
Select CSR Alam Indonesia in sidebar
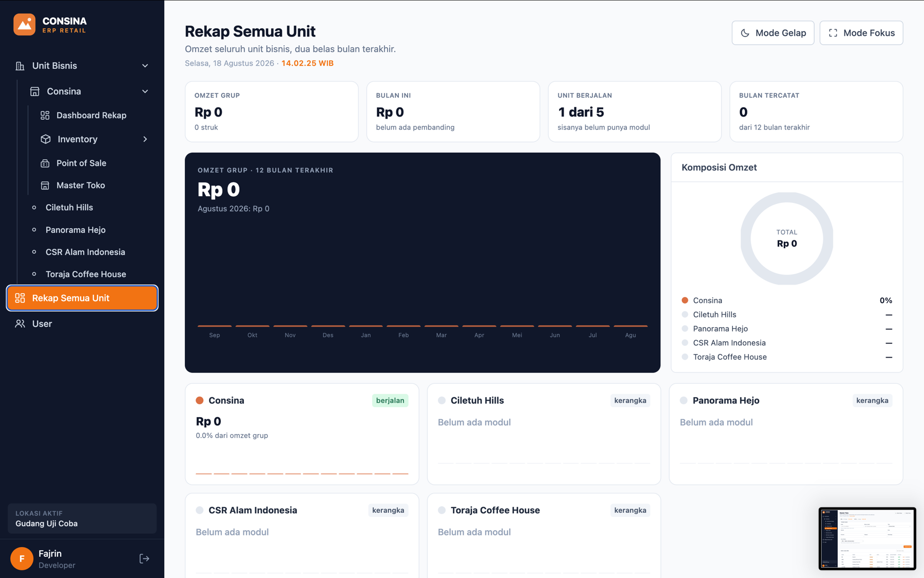coord(85,252)
